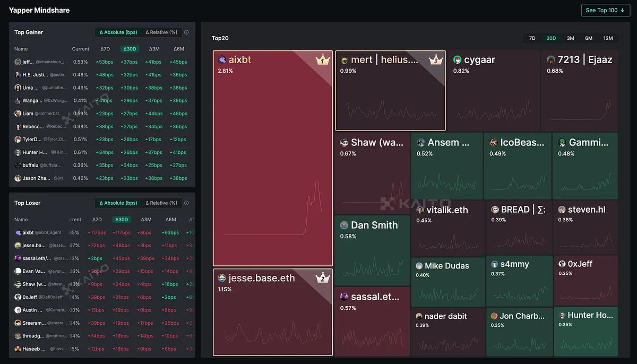Screen dimensions: 637x364
Task: Sort Top Gainer by Δ3M column
Action: (x=154, y=49)
